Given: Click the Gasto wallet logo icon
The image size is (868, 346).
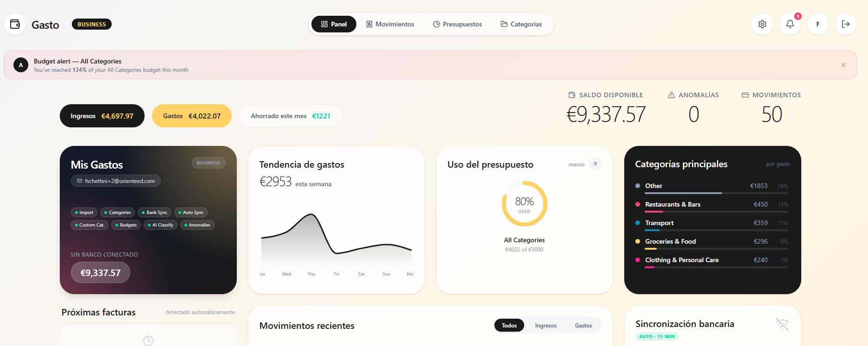Looking at the screenshot, I should click(15, 24).
